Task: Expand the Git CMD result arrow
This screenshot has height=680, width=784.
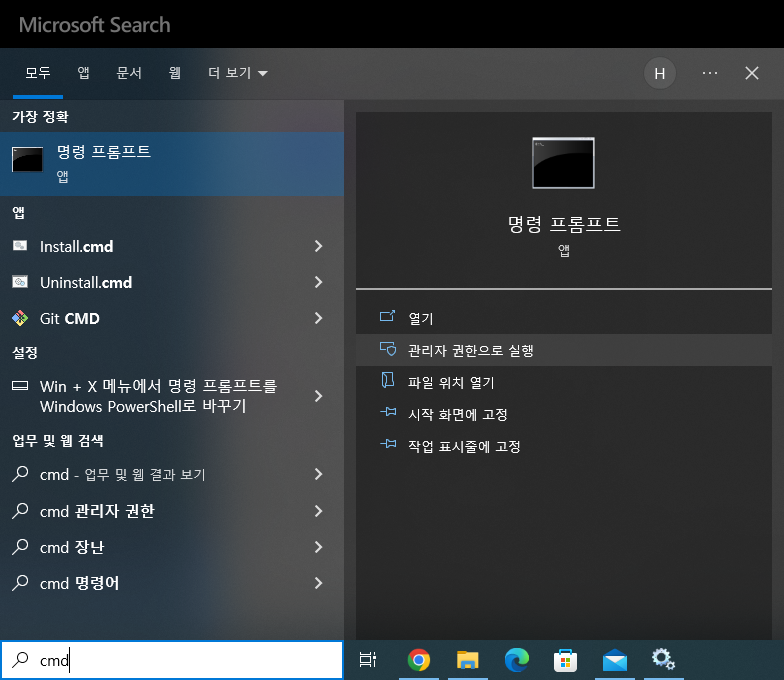Action: tap(318, 318)
